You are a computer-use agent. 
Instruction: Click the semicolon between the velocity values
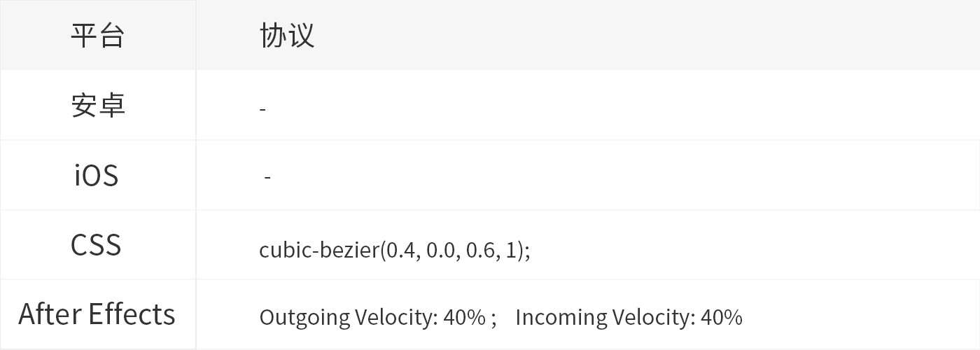[493, 320]
